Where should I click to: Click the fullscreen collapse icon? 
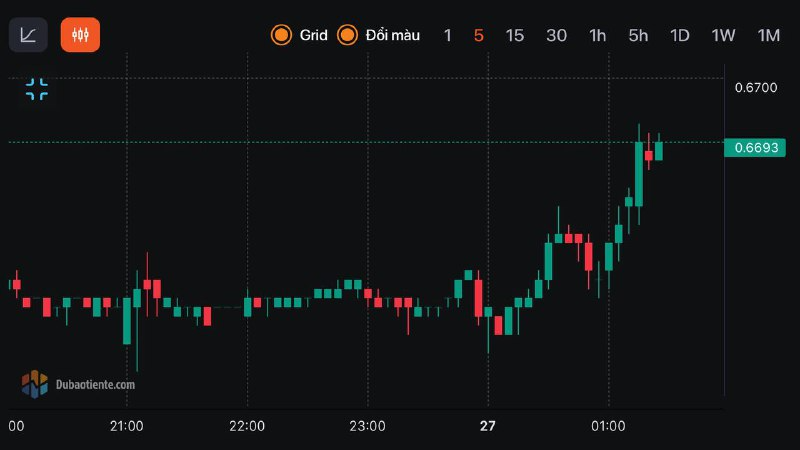(37, 89)
